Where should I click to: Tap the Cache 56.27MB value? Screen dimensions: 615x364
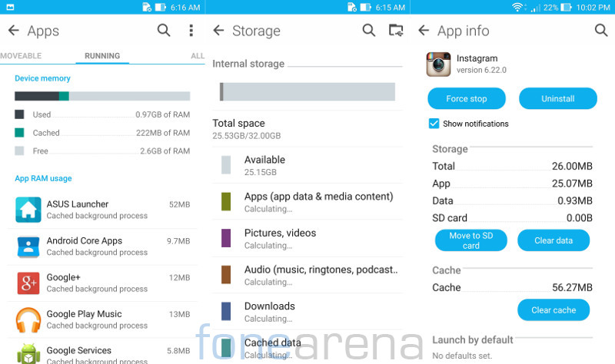(x=572, y=287)
